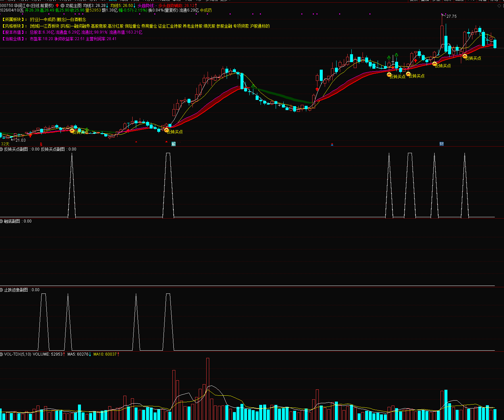Expand the 反转买点副图 panel menu arrow

(2, 149)
